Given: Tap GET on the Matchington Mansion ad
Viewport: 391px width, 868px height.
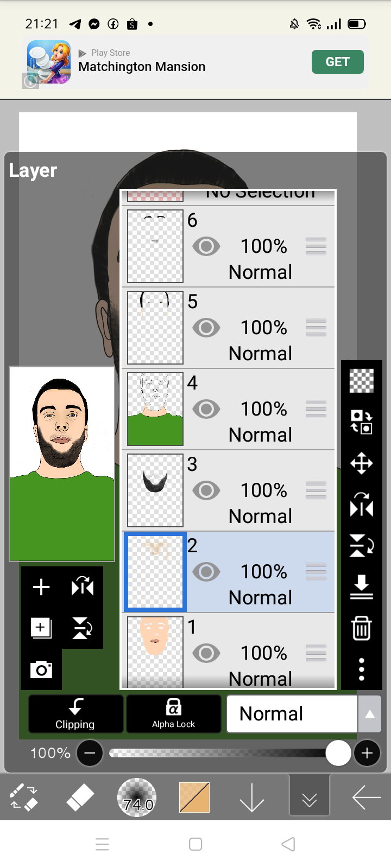Looking at the screenshot, I should pyautogui.click(x=337, y=62).
